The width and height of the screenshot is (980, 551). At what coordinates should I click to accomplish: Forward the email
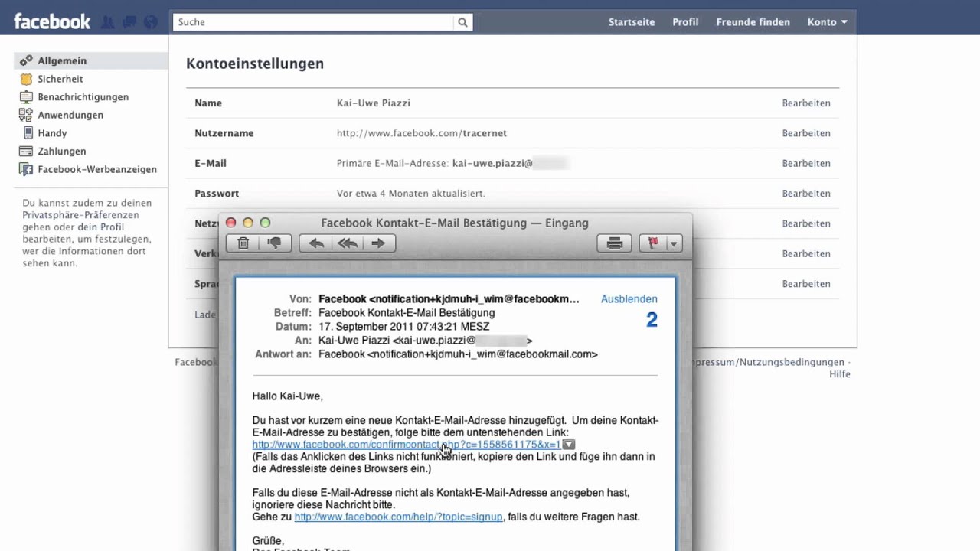[x=379, y=243]
